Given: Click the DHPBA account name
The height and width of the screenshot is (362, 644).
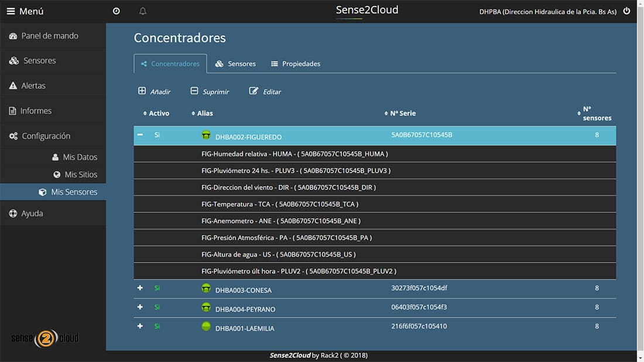Looking at the screenshot, I should 547,12.
